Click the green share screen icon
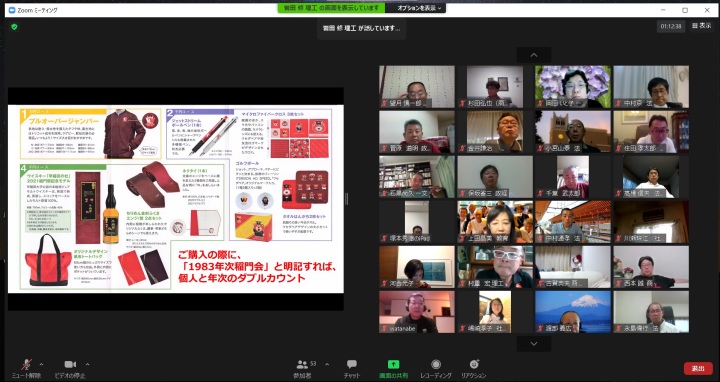 393,365
